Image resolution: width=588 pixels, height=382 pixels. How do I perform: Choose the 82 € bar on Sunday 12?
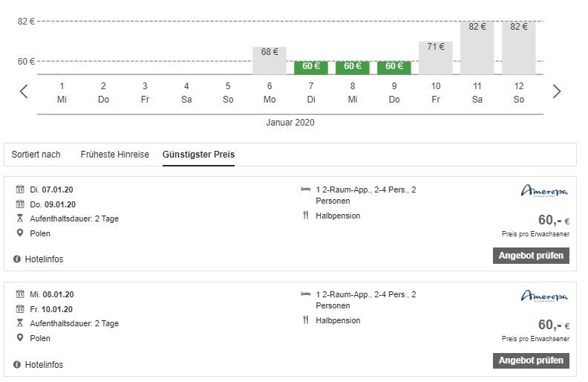pos(519,48)
